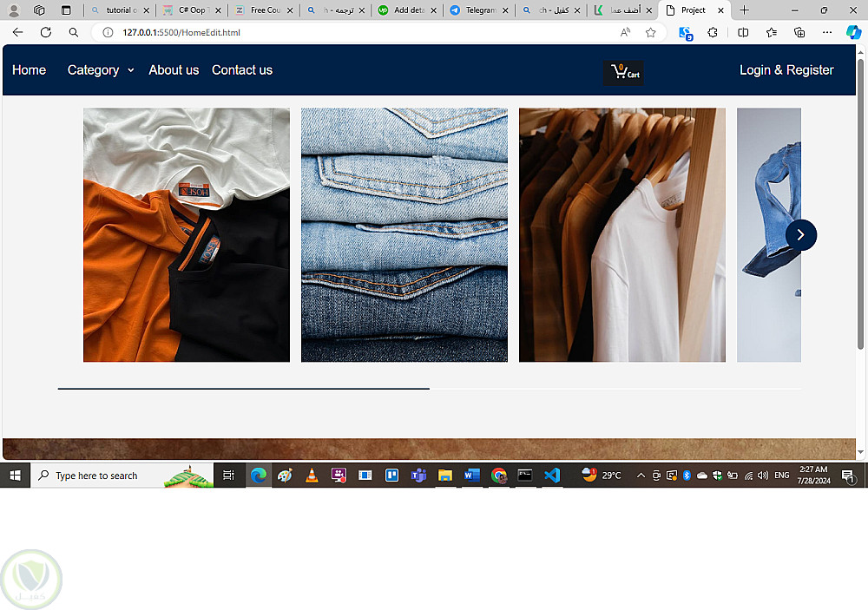This screenshot has width=868, height=610.
Task: Open Trello from taskbar
Action: tap(392, 476)
